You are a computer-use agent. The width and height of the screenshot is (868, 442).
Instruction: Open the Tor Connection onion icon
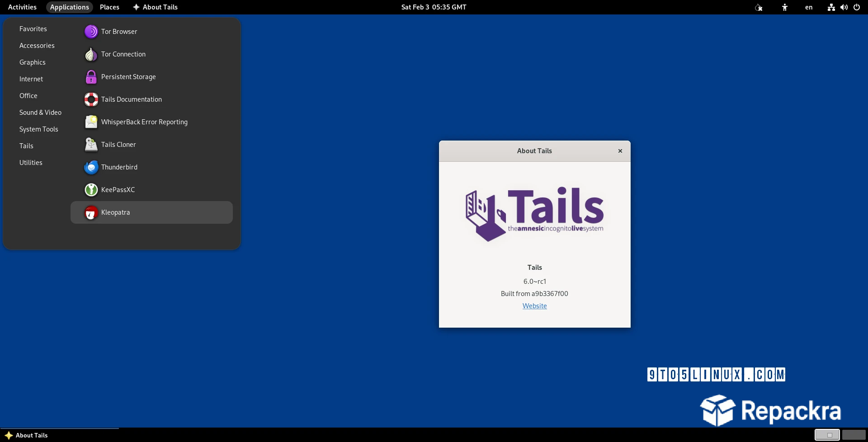91,54
